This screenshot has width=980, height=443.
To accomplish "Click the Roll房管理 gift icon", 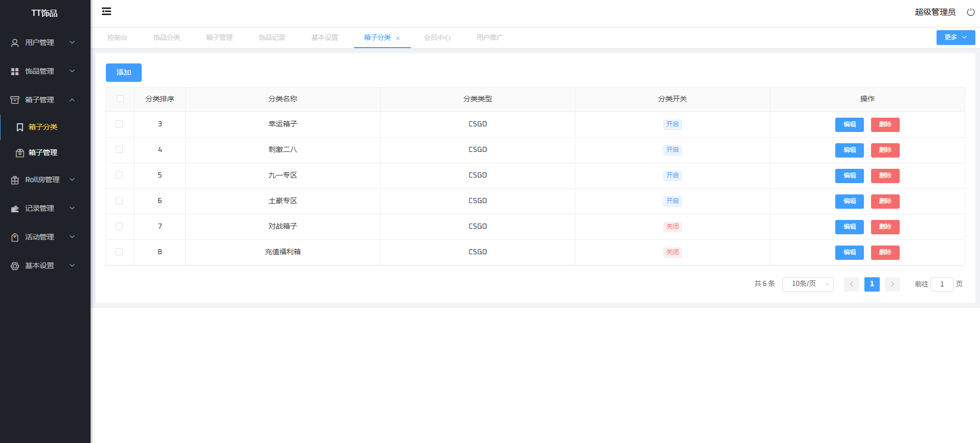I will click(15, 180).
